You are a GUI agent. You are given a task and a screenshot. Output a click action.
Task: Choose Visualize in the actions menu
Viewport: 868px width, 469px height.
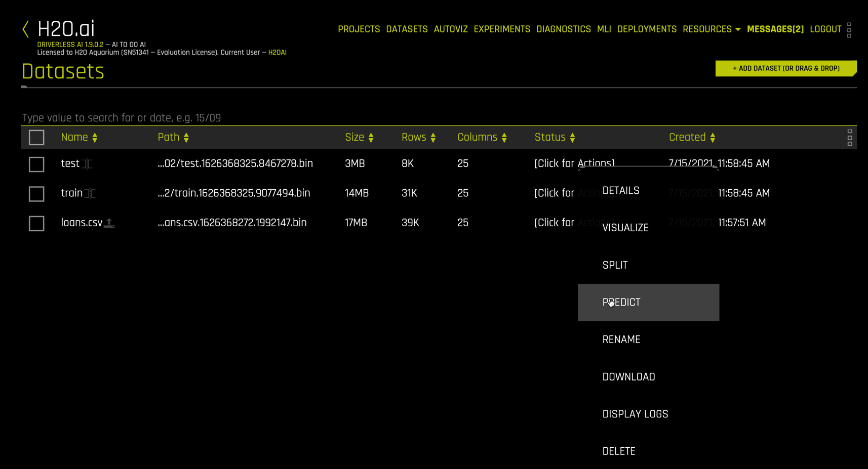(x=648, y=228)
